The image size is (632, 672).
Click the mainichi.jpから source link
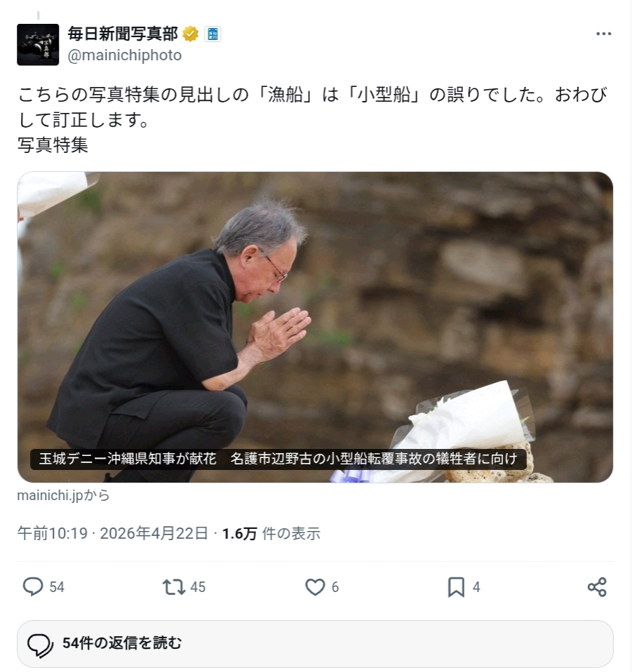click(63, 495)
